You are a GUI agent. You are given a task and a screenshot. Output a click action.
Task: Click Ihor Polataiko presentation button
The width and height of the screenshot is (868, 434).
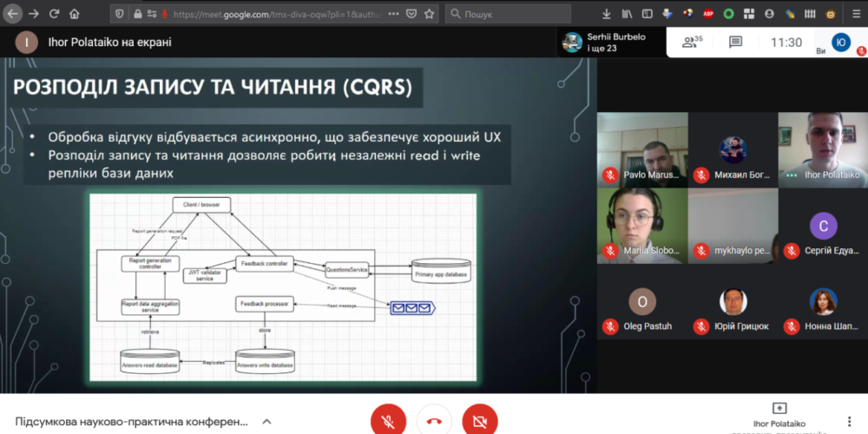click(x=779, y=417)
